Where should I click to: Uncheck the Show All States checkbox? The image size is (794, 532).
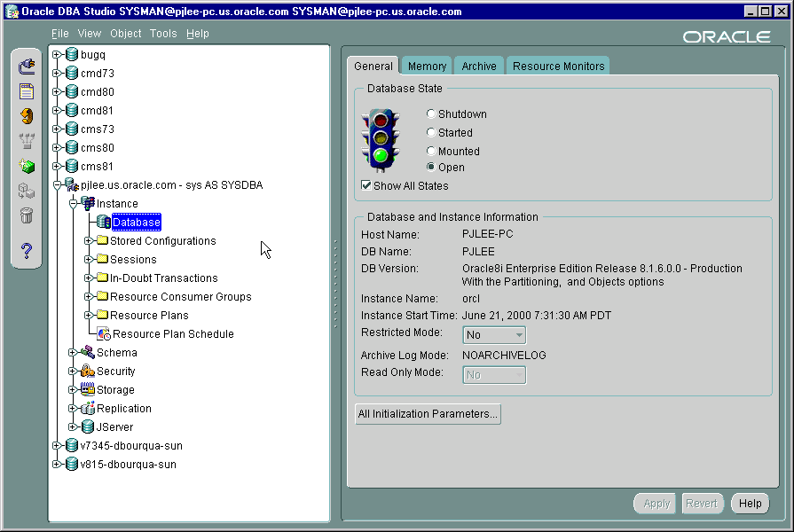pos(366,185)
